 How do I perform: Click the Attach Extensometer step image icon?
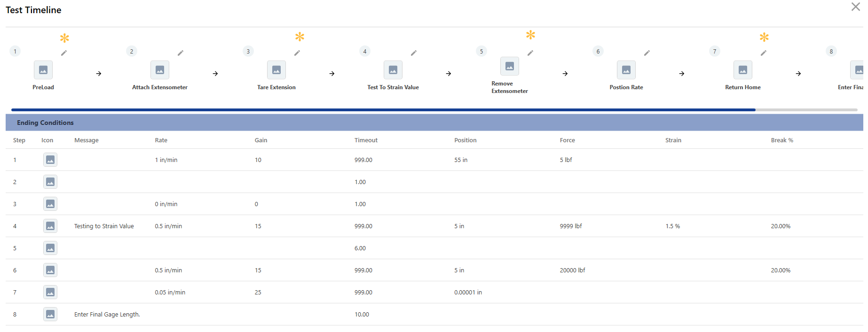160,70
